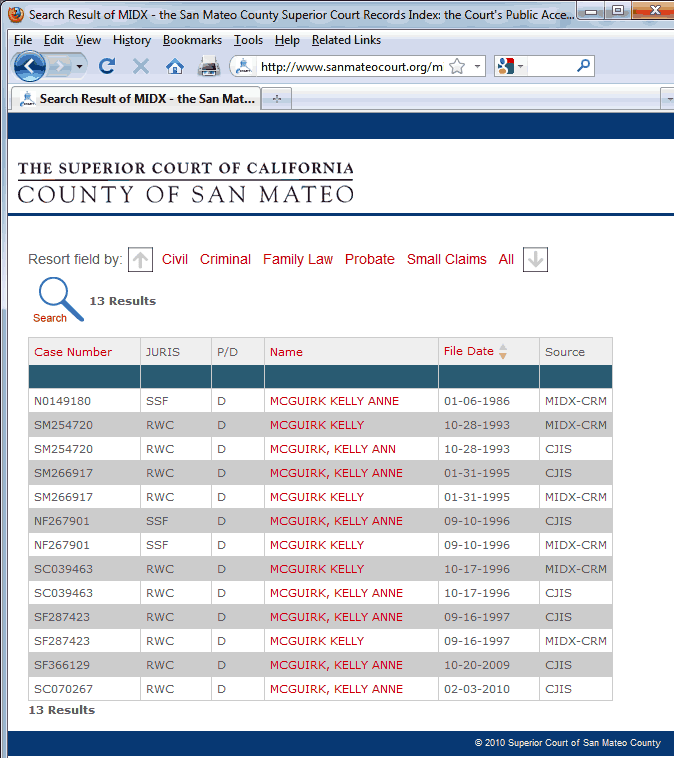Screen dimensions: 674x758
Task: Select file date 02-03-2010 cell
Action: (x=489, y=689)
